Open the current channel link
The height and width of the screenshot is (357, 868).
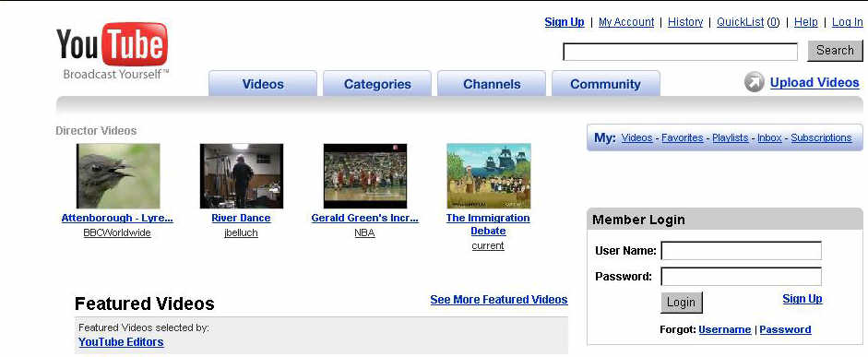[x=488, y=245]
